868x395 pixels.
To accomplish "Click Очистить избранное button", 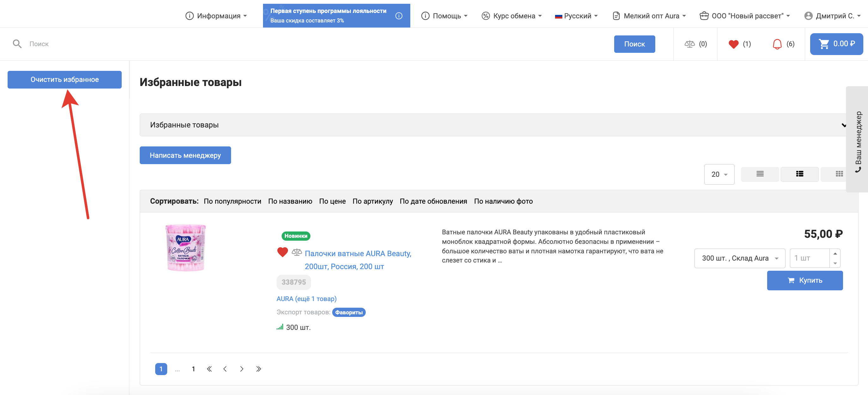I will [x=64, y=80].
